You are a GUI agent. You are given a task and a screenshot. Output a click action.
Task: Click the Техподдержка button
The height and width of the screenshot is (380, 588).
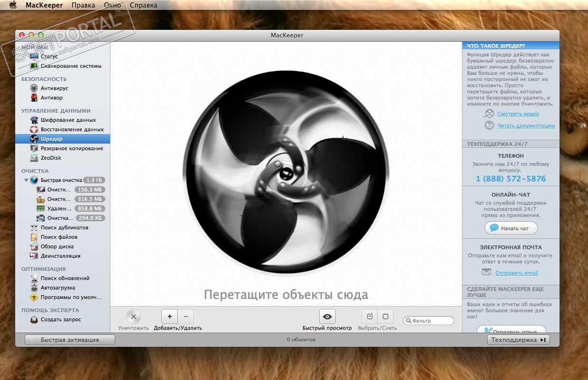coord(518,340)
